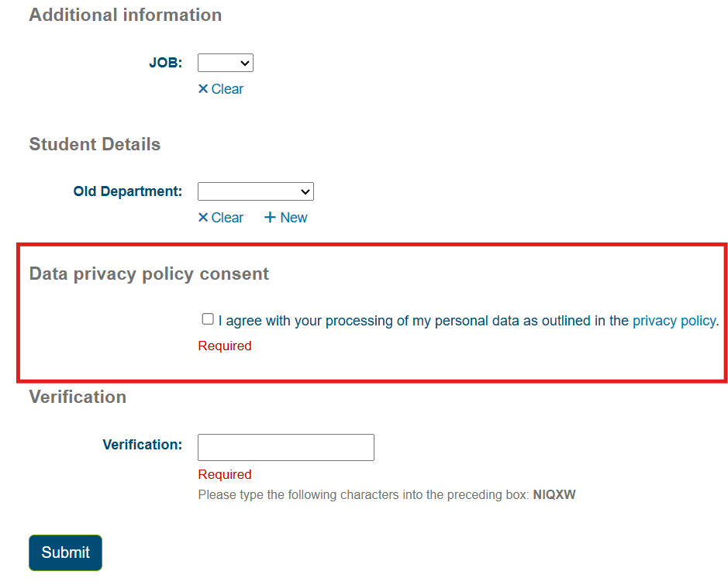The width and height of the screenshot is (728, 585).
Task: Click the "I agree with your processing" label text
Action: (423, 321)
